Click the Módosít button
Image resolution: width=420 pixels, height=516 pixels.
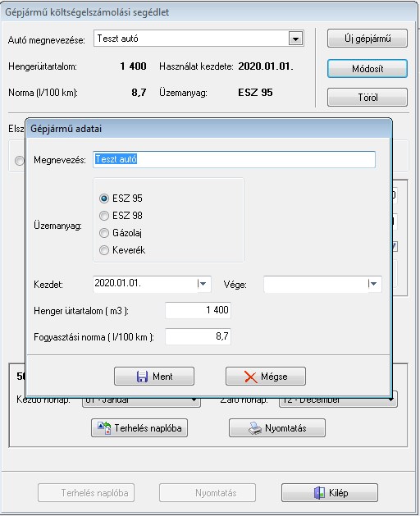coord(367,68)
